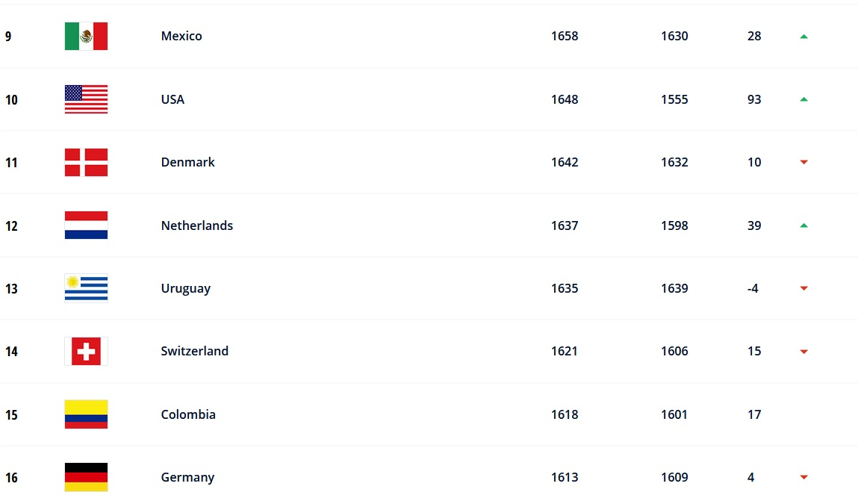
Task: Click the USA flag icon
Action: point(86,99)
